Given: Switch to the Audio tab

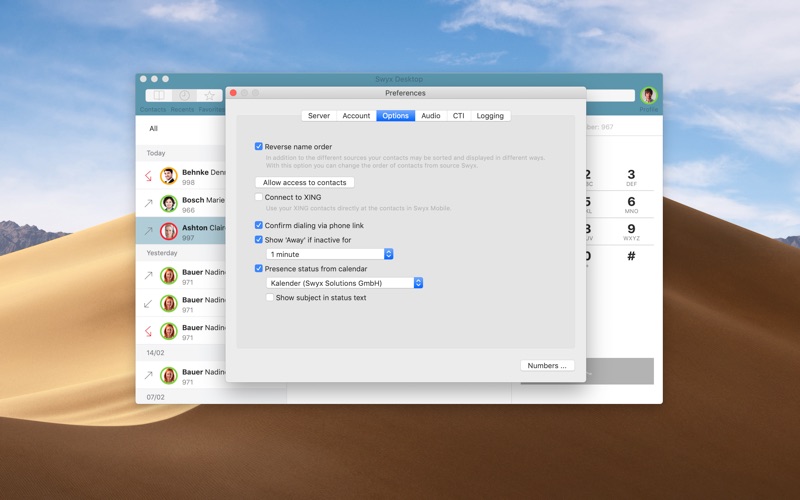Looking at the screenshot, I should (431, 116).
